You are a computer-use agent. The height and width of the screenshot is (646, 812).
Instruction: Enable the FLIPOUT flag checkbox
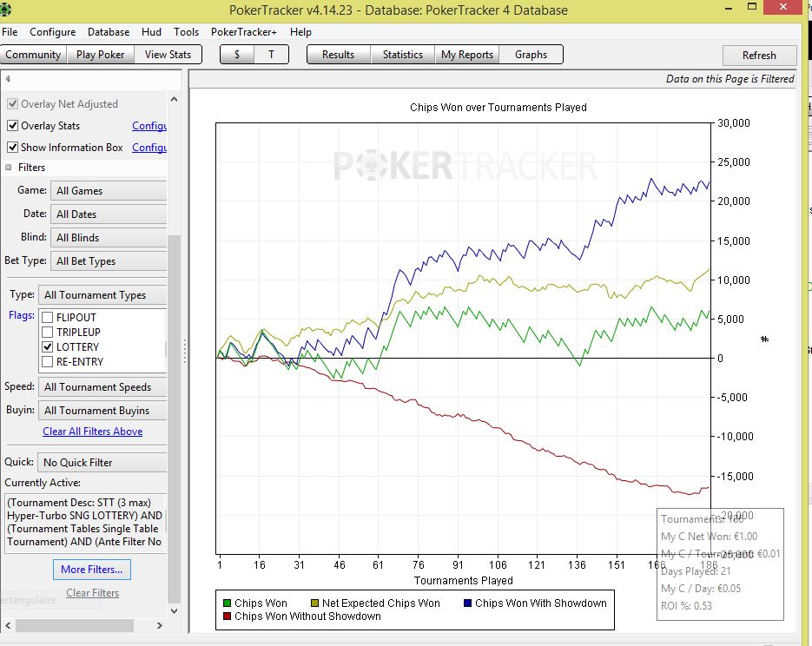point(47,317)
